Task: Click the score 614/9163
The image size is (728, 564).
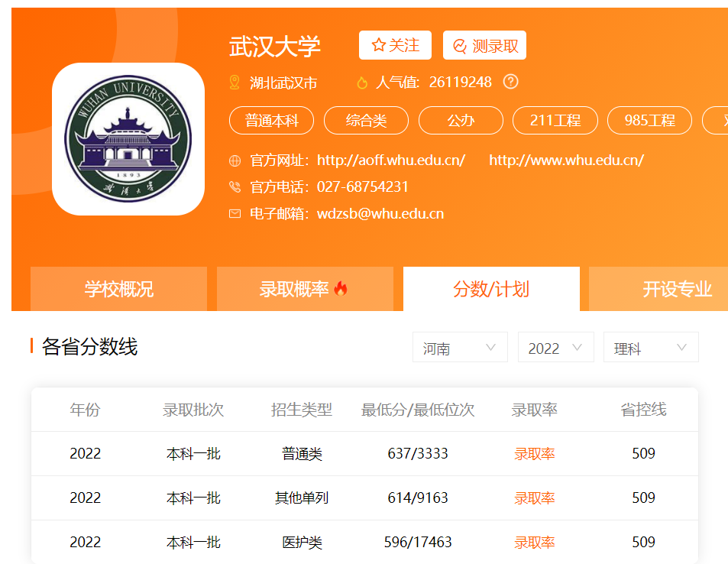Action: tap(418, 498)
